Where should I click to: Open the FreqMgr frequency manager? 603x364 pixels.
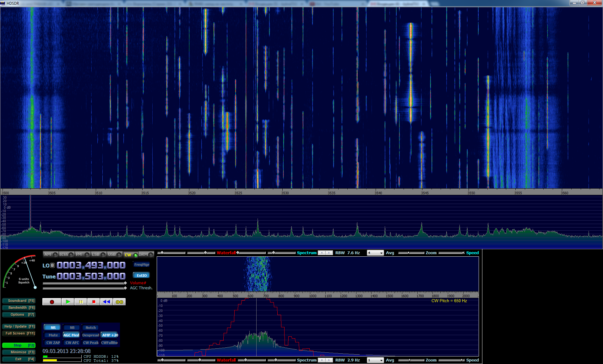(142, 265)
